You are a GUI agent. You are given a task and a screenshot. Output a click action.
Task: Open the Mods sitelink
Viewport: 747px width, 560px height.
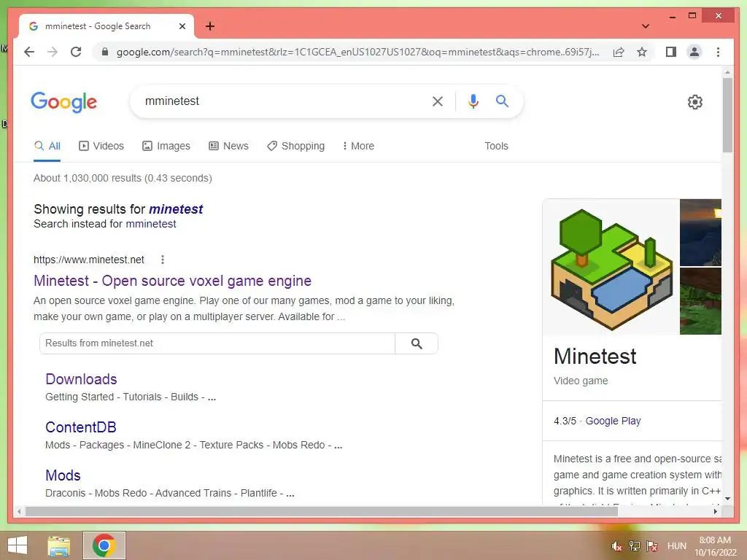point(63,475)
